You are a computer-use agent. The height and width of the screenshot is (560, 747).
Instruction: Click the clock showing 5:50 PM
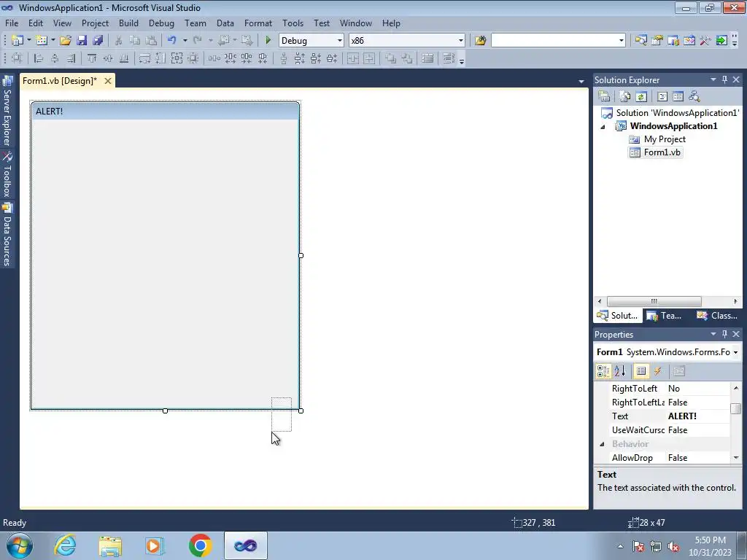point(710,540)
